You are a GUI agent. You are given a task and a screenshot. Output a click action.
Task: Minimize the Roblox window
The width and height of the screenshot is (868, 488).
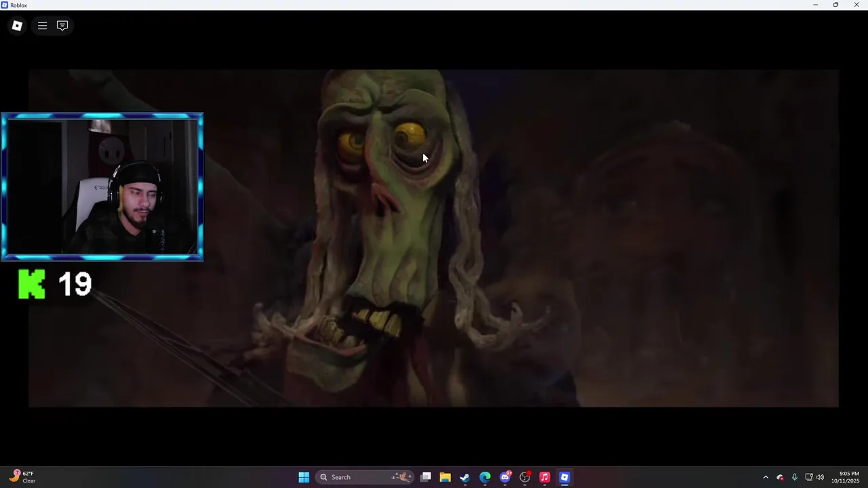816,5
